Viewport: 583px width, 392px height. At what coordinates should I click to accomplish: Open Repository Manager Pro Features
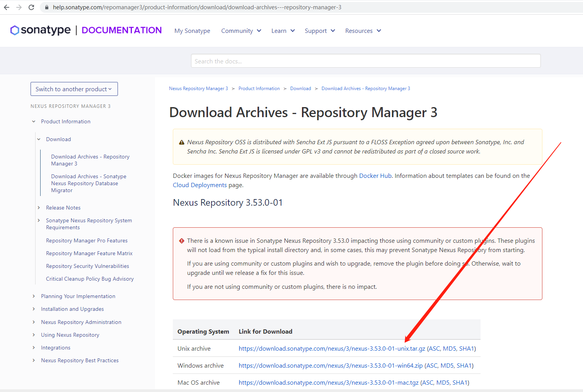pos(87,240)
